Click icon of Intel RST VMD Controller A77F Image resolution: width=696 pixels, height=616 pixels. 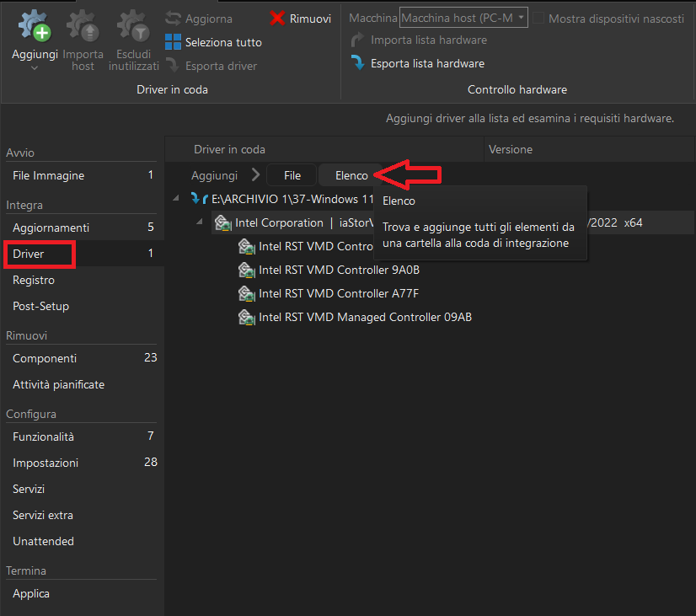[x=246, y=293]
